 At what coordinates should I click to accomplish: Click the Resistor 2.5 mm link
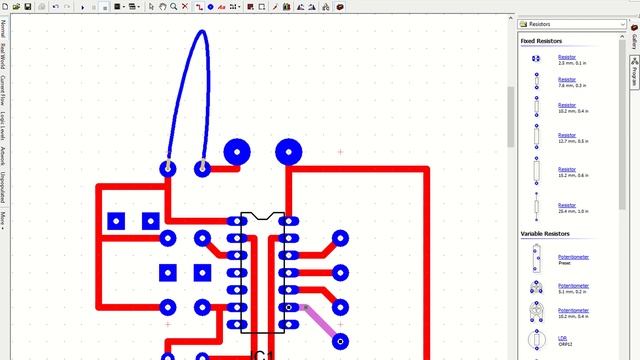(567, 57)
